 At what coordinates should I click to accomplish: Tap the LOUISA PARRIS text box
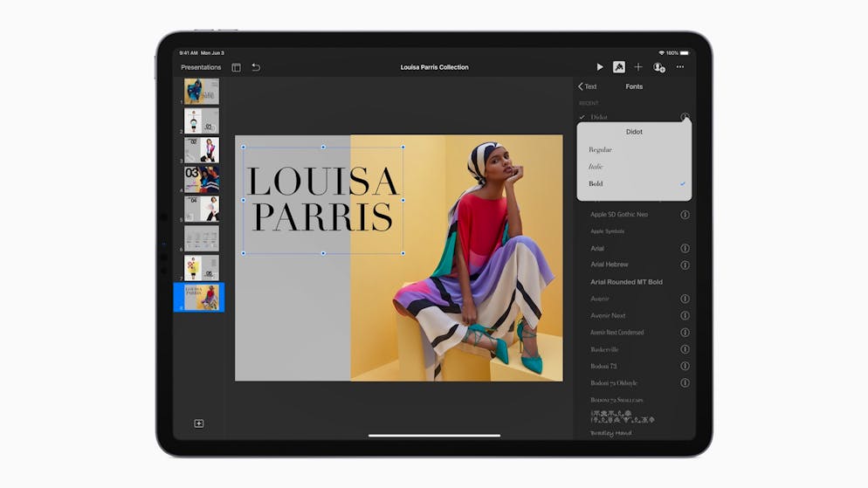(x=323, y=199)
